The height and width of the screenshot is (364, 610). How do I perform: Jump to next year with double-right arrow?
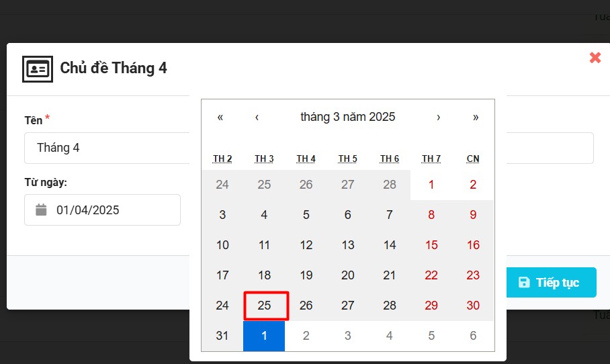tap(476, 117)
